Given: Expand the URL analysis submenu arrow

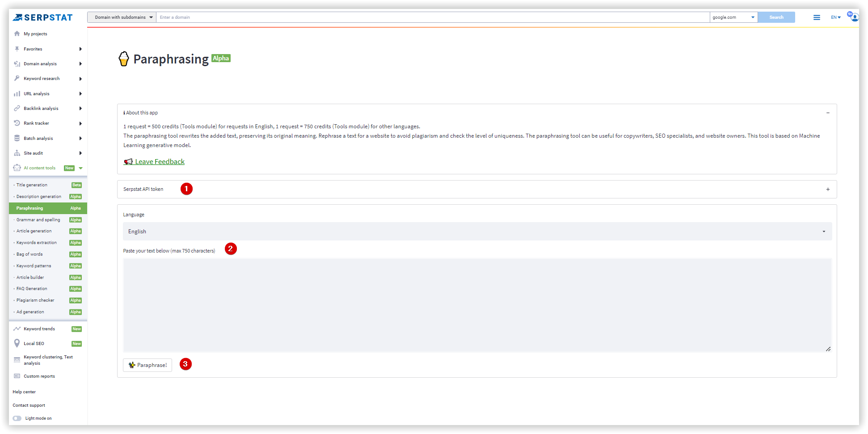Looking at the screenshot, I should pyautogui.click(x=80, y=93).
